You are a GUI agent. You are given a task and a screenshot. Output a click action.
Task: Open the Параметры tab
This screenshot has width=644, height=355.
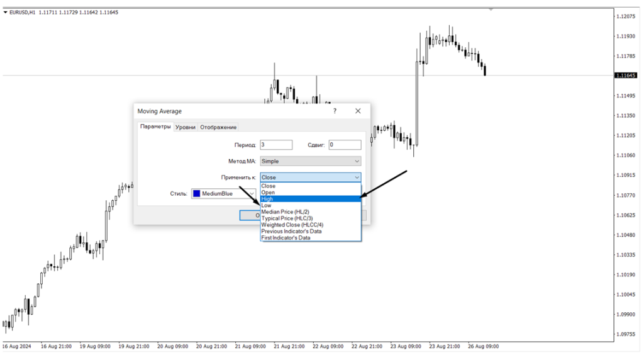(x=155, y=127)
